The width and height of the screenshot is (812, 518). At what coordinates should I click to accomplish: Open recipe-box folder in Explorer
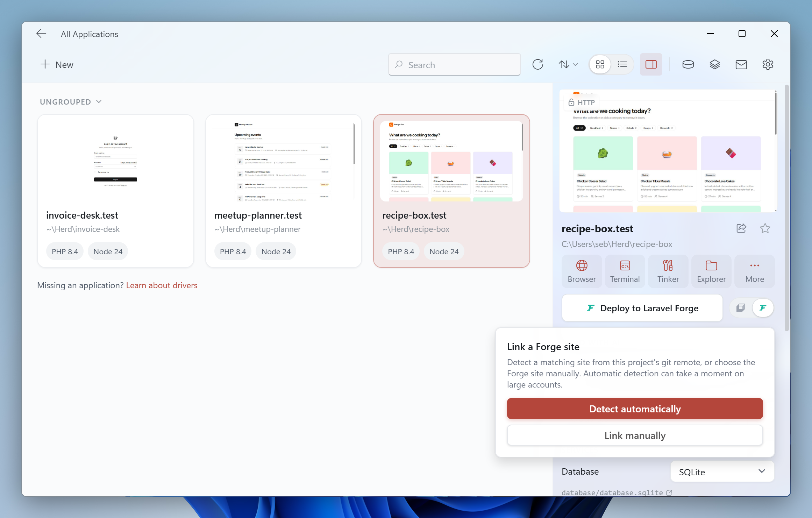(711, 271)
